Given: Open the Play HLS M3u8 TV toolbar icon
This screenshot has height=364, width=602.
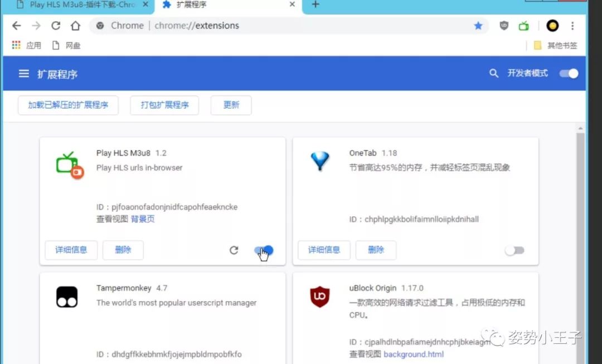Looking at the screenshot, I should [x=523, y=26].
